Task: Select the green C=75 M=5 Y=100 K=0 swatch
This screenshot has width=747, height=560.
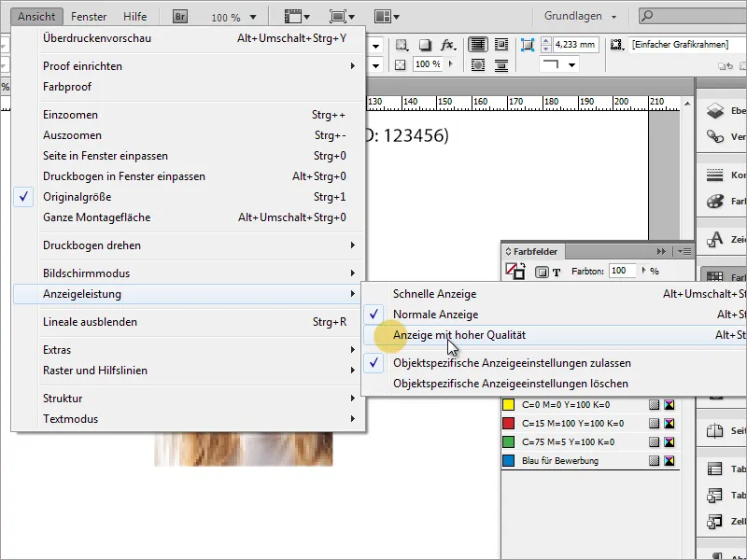Action: pyautogui.click(x=591, y=441)
